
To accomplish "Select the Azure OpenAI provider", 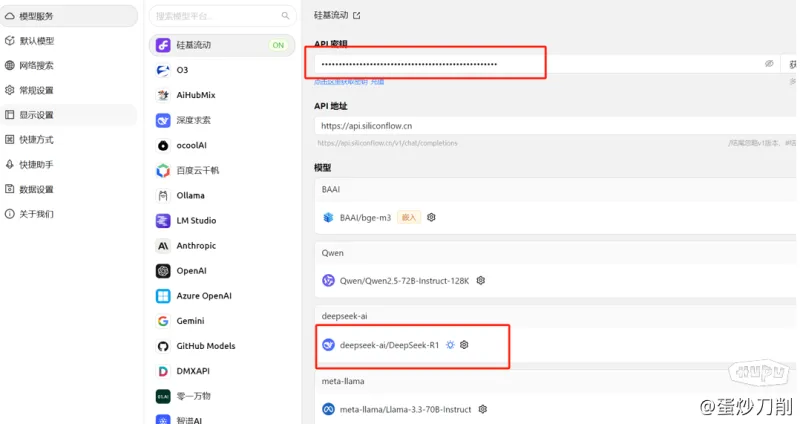I will coord(222,295).
